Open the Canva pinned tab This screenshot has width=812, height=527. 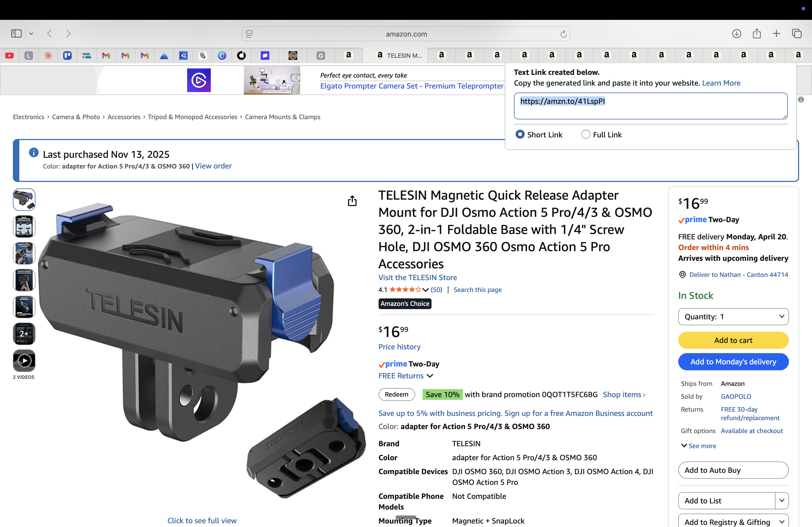(x=222, y=55)
